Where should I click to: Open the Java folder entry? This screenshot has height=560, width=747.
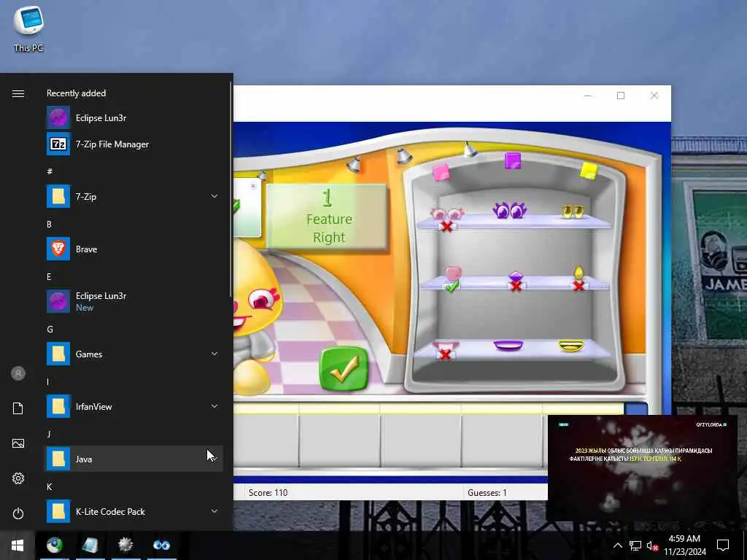(x=134, y=459)
